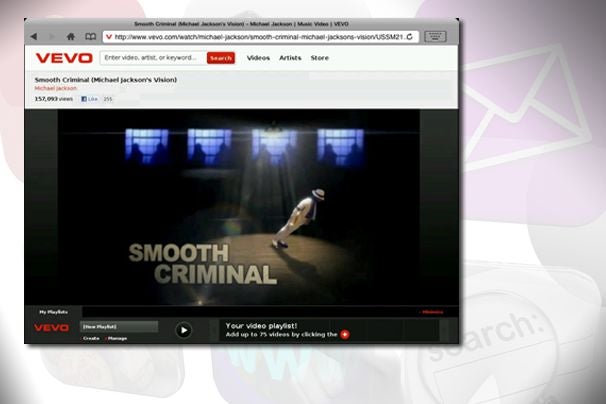
Task: Click the VEVO favicon in the address bar
Action: (109, 37)
